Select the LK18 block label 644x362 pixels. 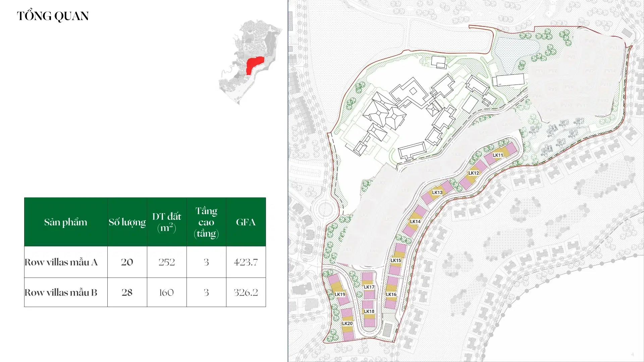pyautogui.click(x=369, y=311)
